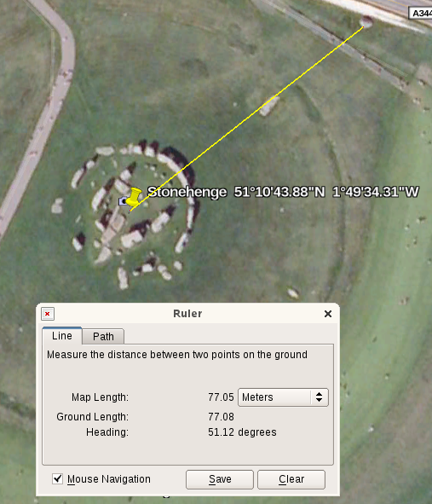Click the "Measure the distance between two points" text
This screenshot has width=432, height=504.
(x=177, y=355)
